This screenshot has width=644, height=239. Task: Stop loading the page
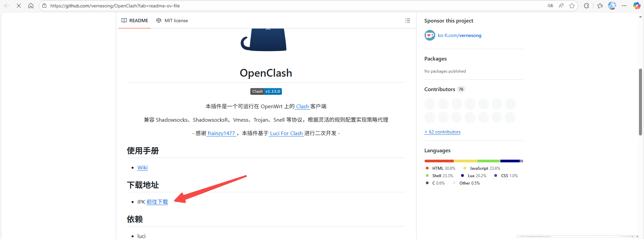tap(19, 6)
